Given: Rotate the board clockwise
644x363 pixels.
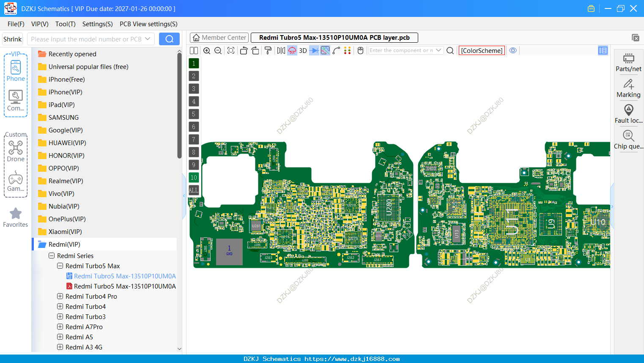Looking at the screenshot, I should tap(255, 50).
